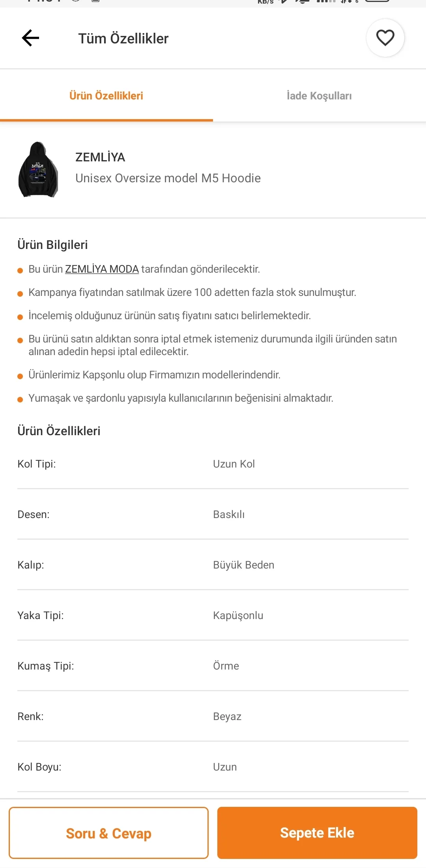Select the Desen value Baskılı

[x=229, y=514]
